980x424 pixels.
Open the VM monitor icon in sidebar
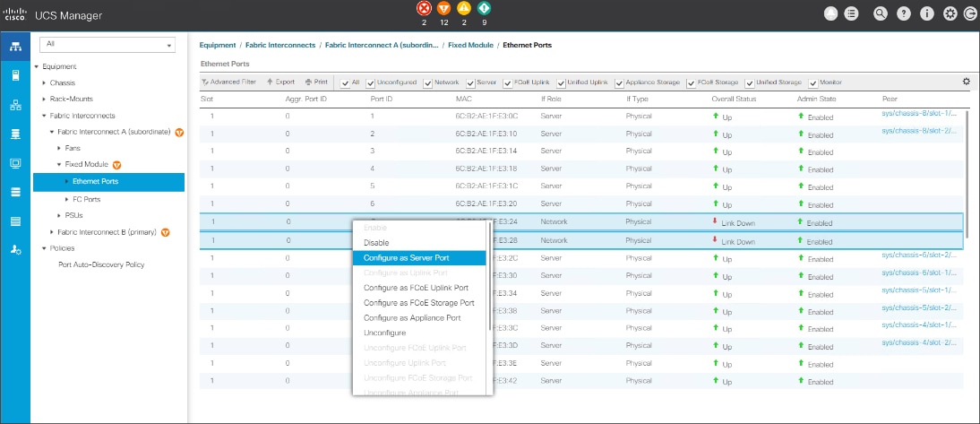[15, 163]
